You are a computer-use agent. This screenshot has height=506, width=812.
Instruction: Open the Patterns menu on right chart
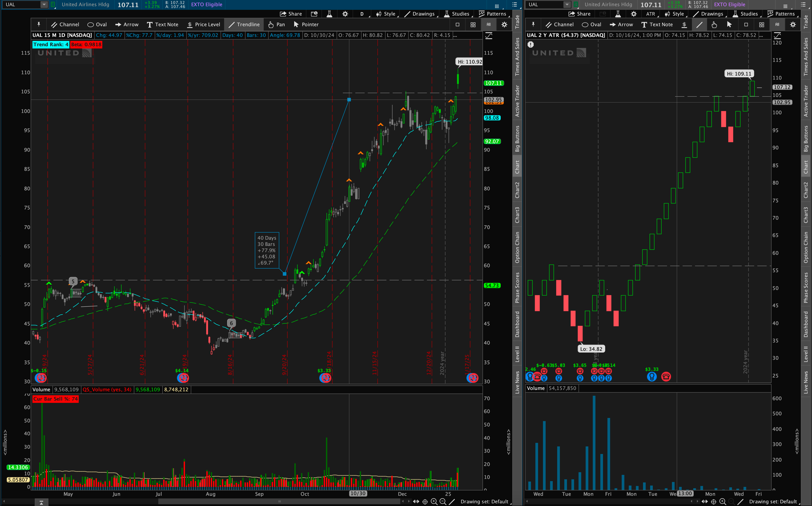pos(781,14)
